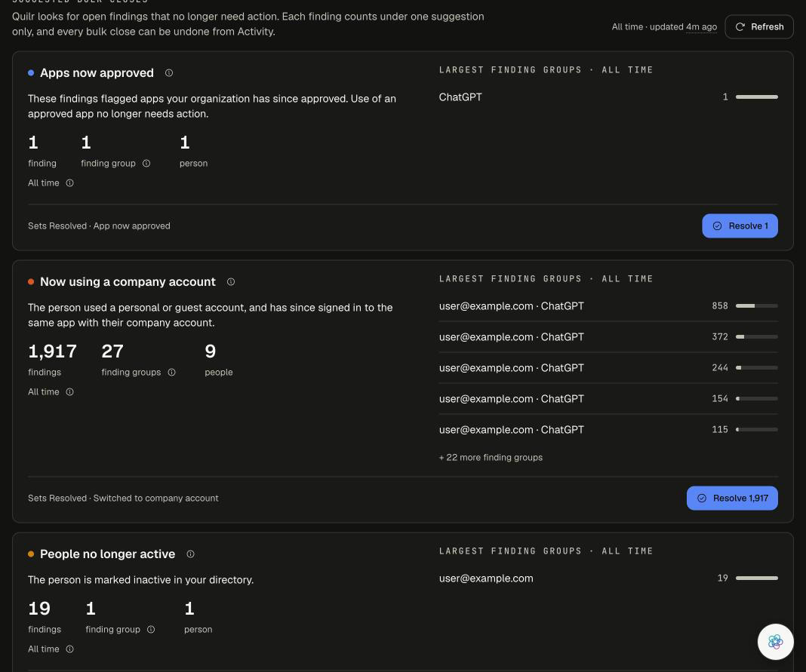Screen dimensions: 806x672
Task: Click the 'Apps now approved' heading
Action: click(97, 73)
